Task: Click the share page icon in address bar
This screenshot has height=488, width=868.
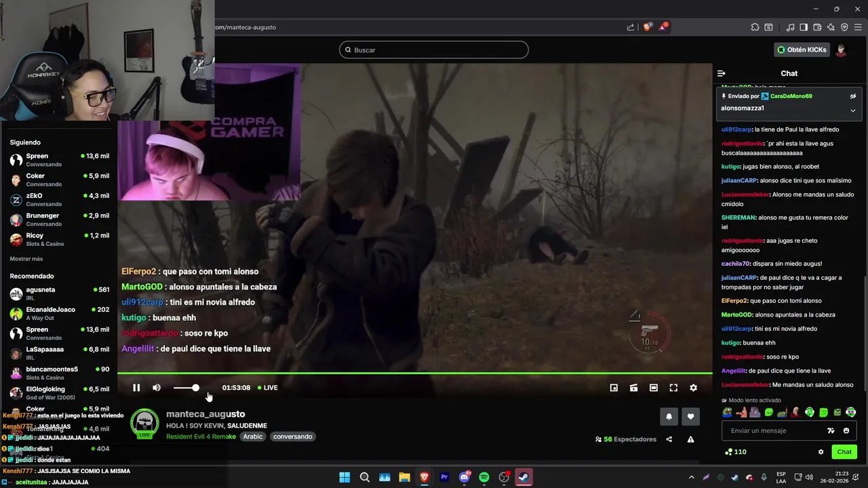Action: tap(631, 27)
